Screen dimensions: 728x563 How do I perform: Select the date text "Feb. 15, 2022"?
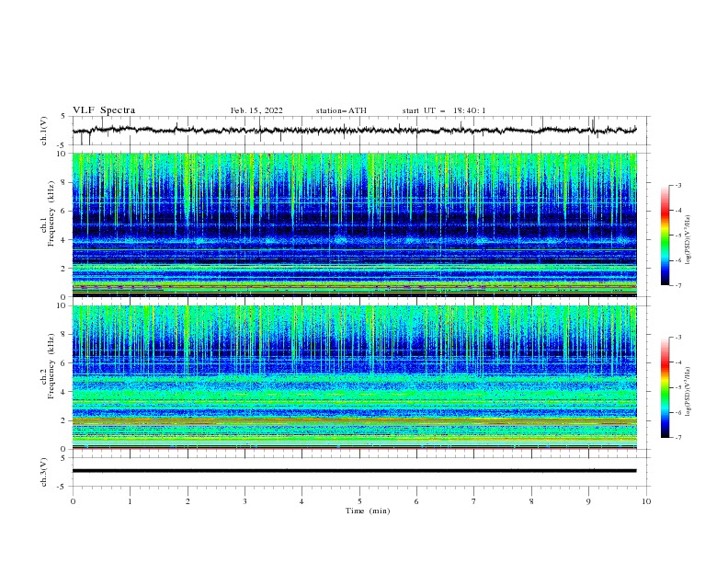pos(256,110)
